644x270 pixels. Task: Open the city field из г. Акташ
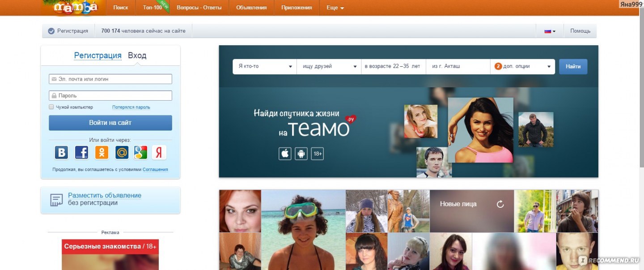pyautogui.click(x=458, y=66)
